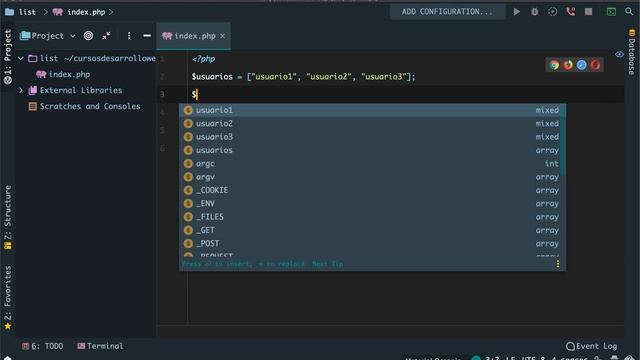Click line number 3 in gutter
Viewport: 640px width, 360px height.
162,95
